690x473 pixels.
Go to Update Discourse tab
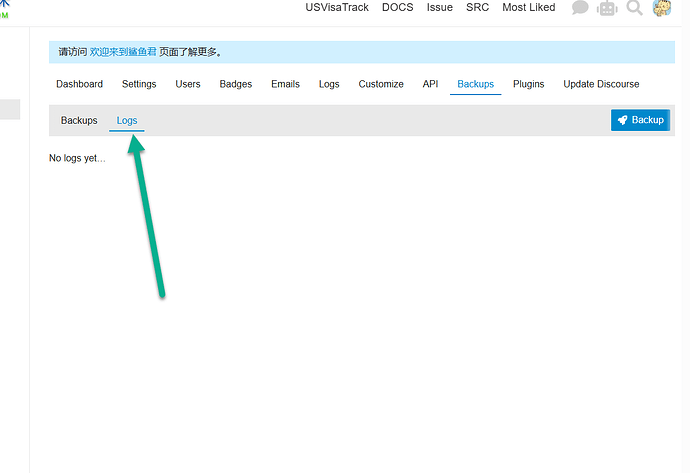coord(602,84)
